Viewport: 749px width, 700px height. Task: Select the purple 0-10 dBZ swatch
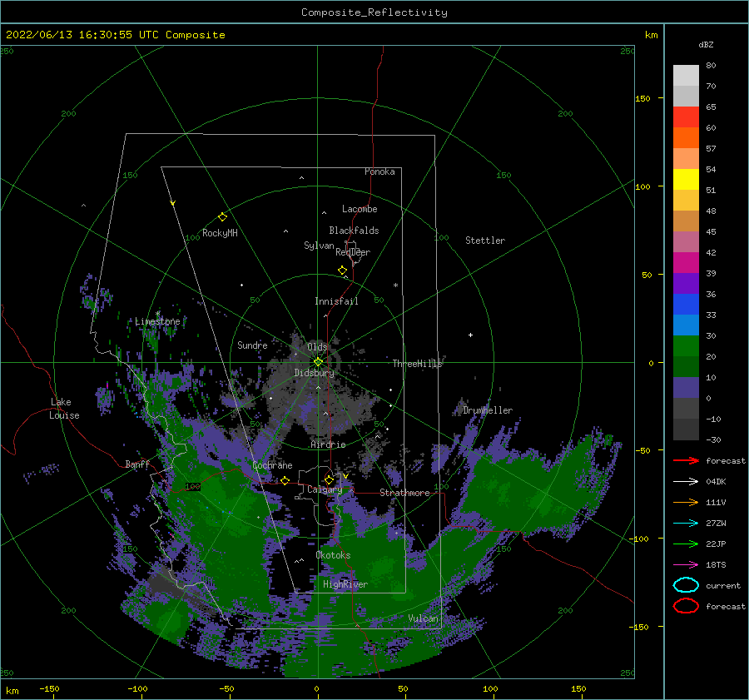tap(686, 388)
